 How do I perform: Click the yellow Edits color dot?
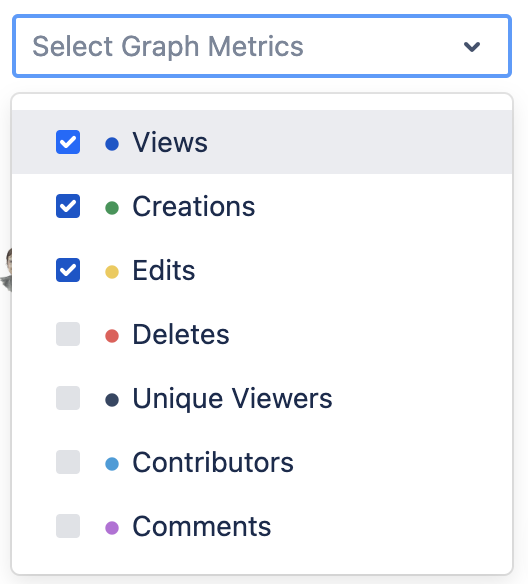click(112, 272)
